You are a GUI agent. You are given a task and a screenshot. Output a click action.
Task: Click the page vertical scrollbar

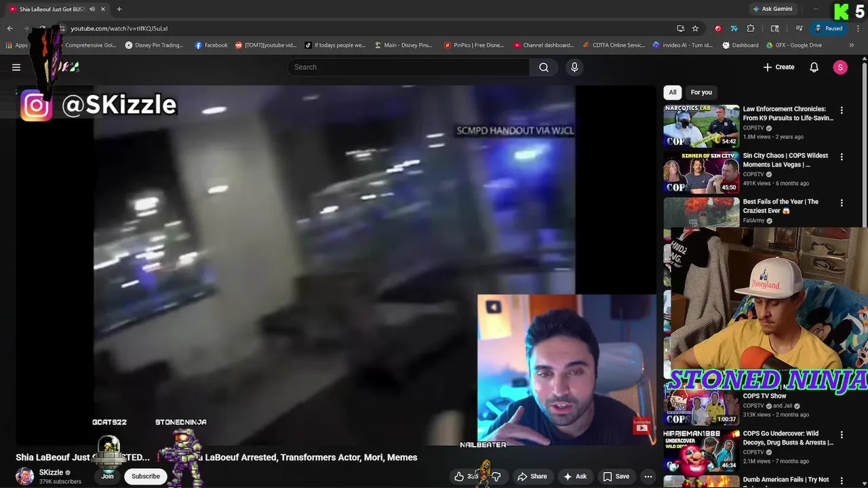pos(865,271)
